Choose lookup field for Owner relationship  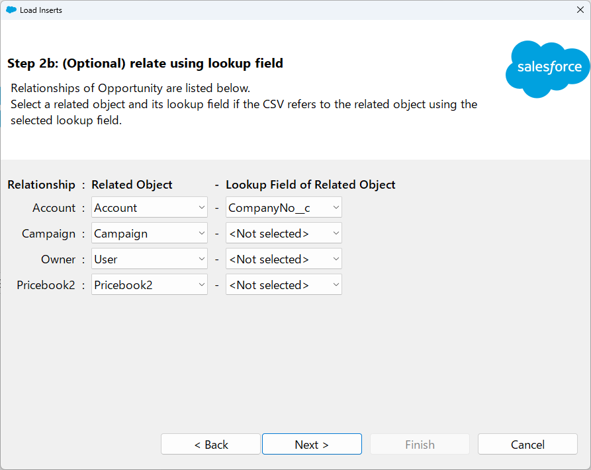(x=283, y=259)
